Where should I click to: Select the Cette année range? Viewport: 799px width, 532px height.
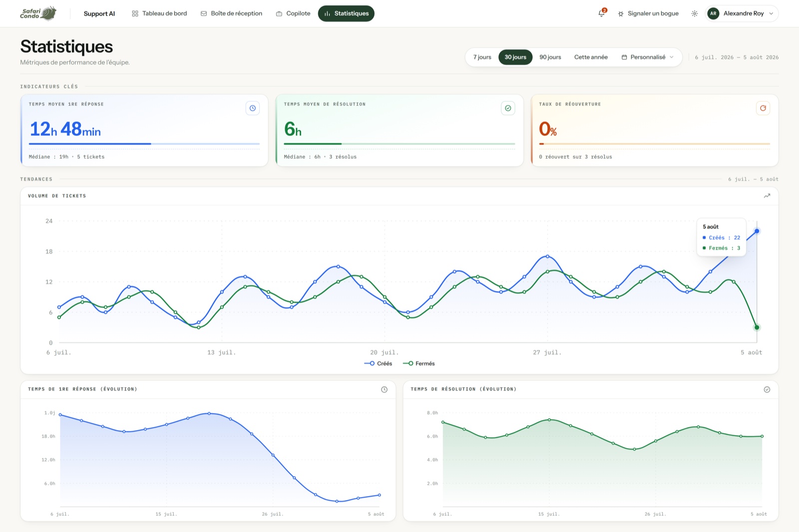coord(591,57)
